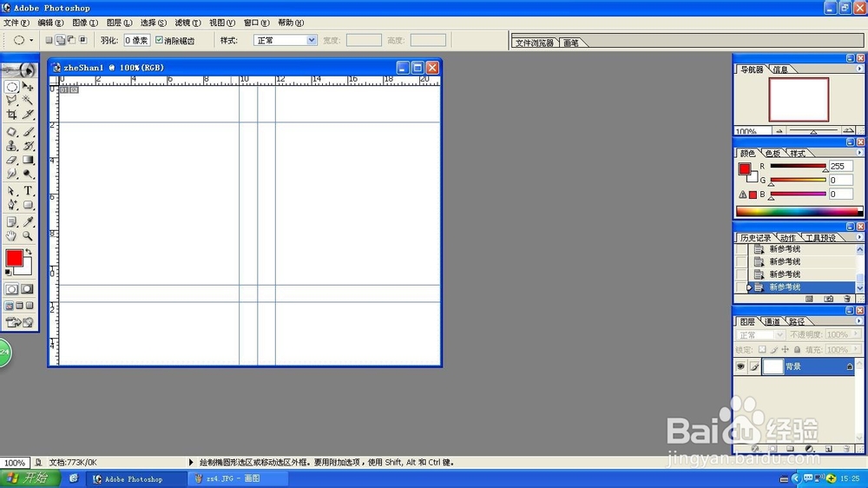This screenshot has height=488, width=868.
Task: Toggle the anti-alias (消除锯齿) checkbox
Action: pos(160,40)
